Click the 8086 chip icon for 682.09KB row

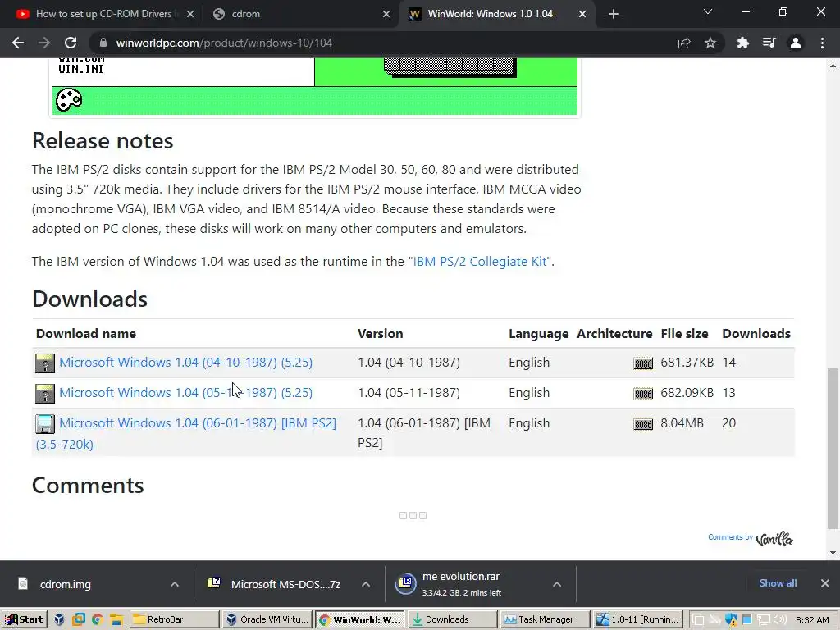pos(643,395)
